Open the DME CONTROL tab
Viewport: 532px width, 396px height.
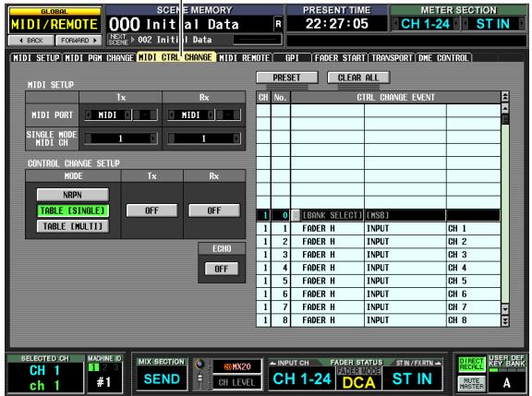(x=443, y=58)
